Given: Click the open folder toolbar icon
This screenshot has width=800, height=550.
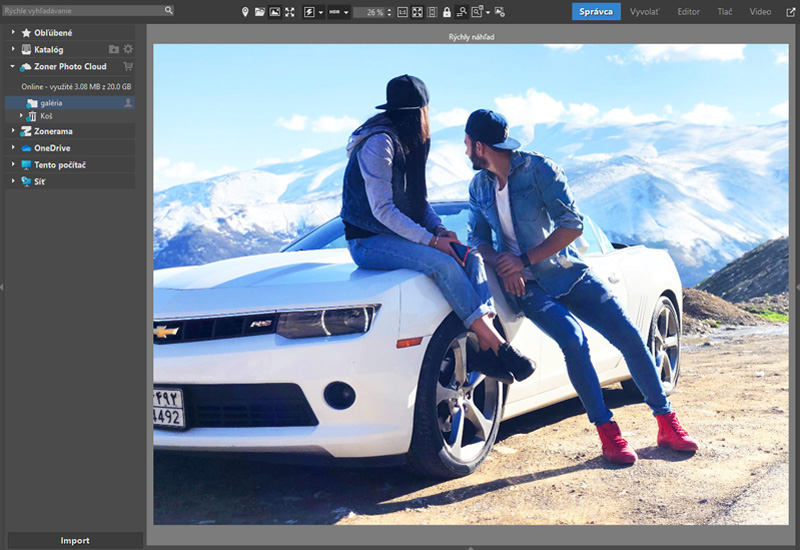Looking at the screenshot, I should [x=260, y=12].
